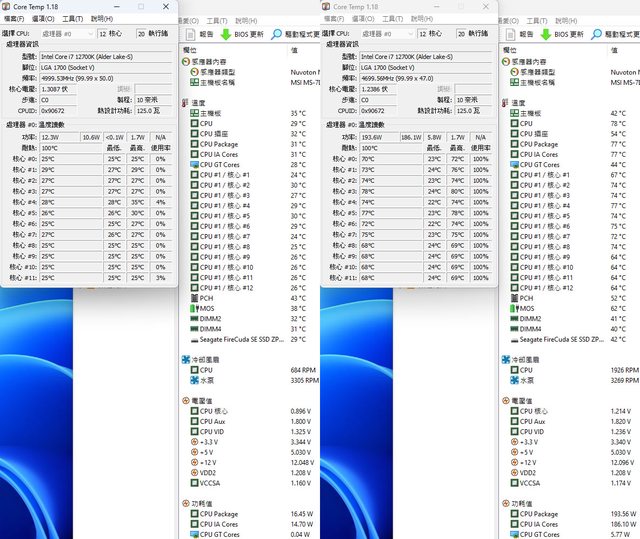Image resolution: width=640 pixels, height=539 pixels.
Task: Open 檔案(F) menu in Core Temp showing 1.3087 伏
Action: pyautogui.click(x=14, y=19)
